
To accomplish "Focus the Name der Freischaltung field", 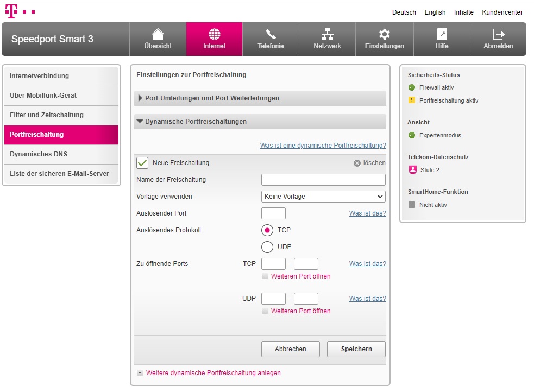I will 323,180.
